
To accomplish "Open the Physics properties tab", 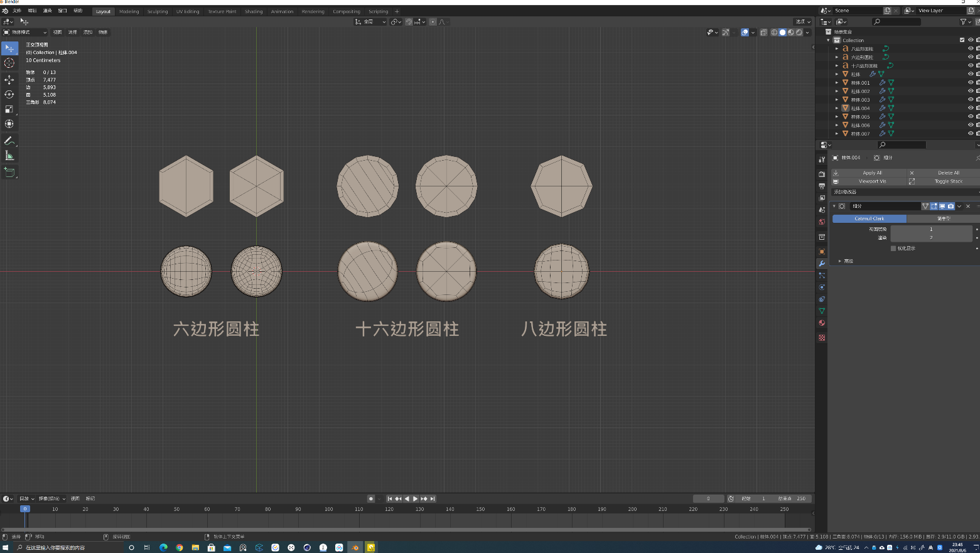I will coord(822,287).
